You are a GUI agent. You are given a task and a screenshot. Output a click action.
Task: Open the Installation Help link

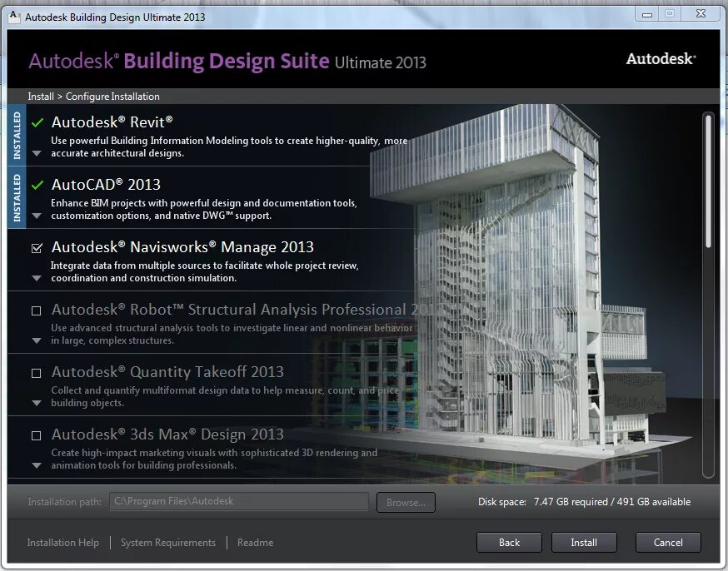tap(63, 542)
